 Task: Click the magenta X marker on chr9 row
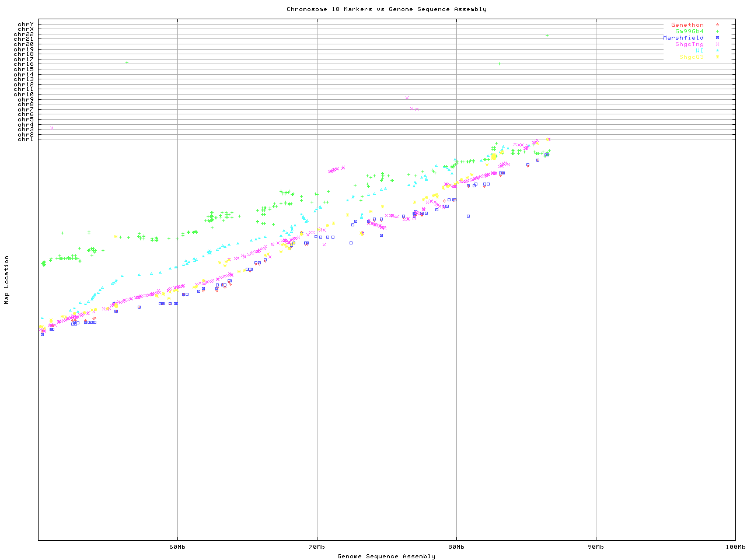coord(407,98)
